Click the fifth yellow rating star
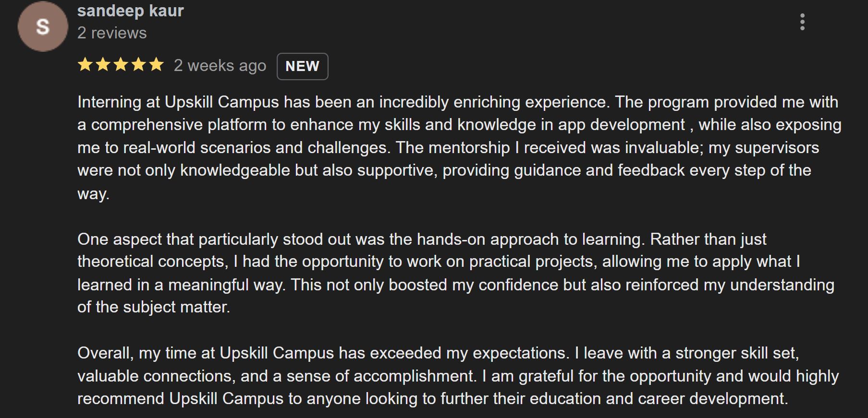This screenshot has height=418, width=868. click(x=156, y=65)
